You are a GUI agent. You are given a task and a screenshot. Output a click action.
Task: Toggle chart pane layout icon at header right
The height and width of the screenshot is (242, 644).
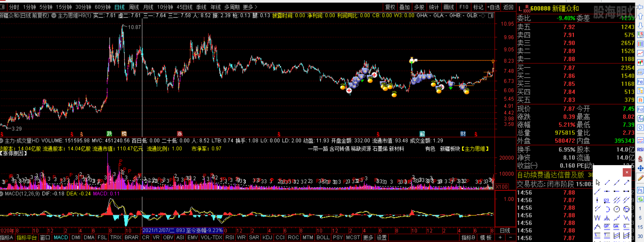click(x=491, y=16)
